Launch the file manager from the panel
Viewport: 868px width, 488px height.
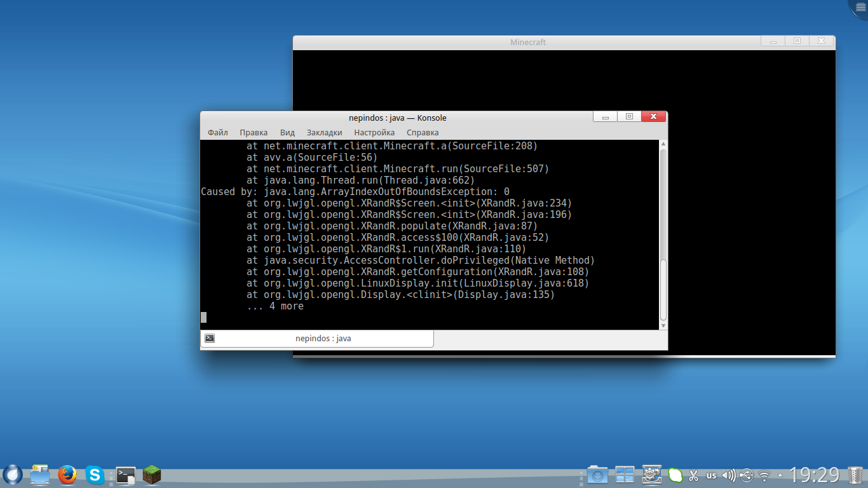(x=40, y=475)
